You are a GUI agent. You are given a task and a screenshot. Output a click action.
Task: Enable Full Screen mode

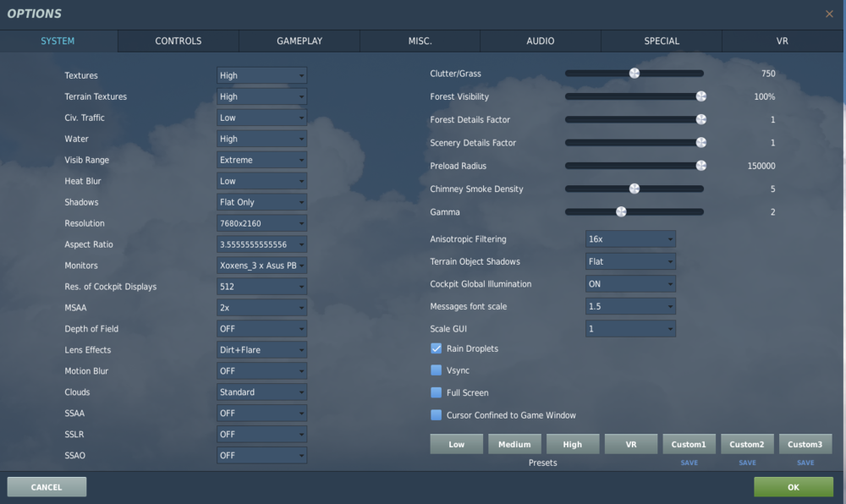[x=436, y=392]
